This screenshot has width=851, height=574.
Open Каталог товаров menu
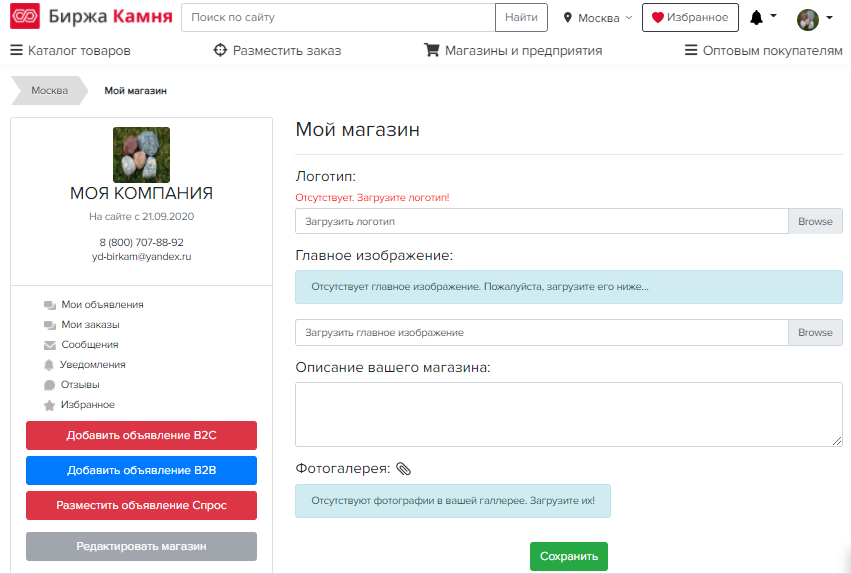click(x=71, y=50)
